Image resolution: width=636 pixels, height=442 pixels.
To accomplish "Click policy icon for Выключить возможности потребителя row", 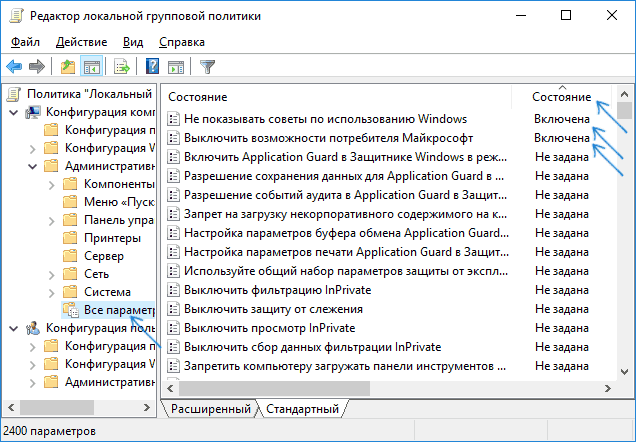I will (x=173, y=138).
